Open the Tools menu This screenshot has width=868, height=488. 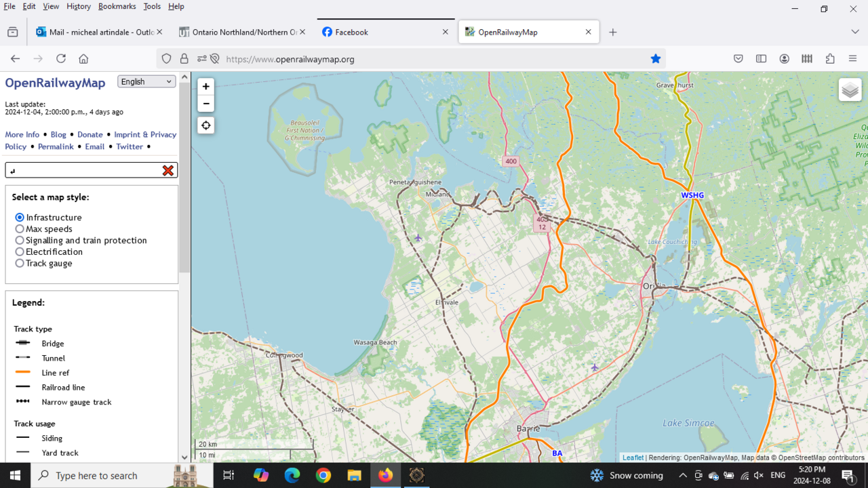click(152, 6)
